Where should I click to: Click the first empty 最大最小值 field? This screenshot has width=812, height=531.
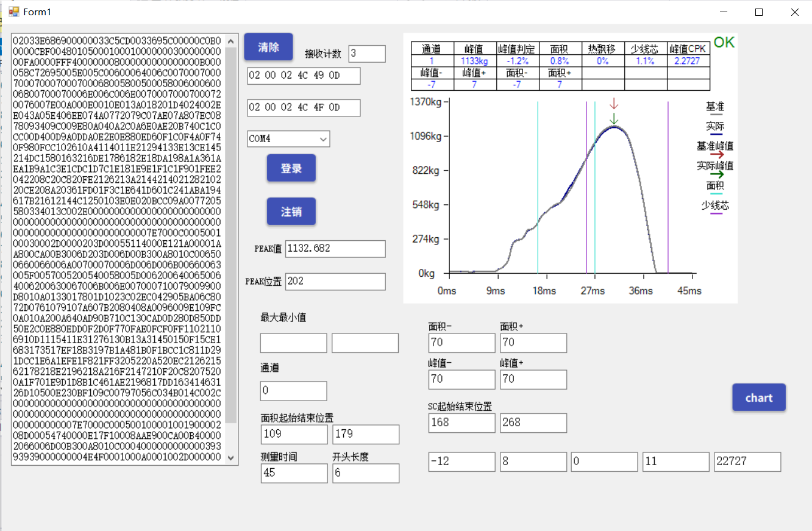click(293, 343)
